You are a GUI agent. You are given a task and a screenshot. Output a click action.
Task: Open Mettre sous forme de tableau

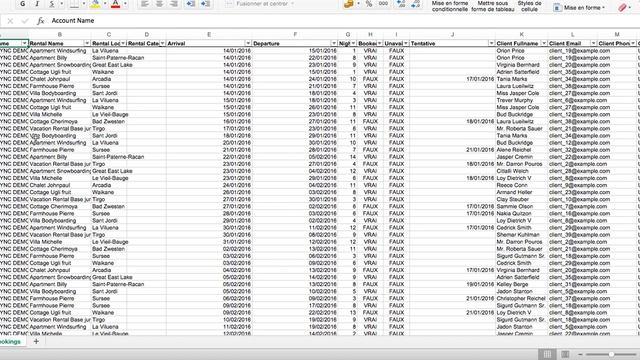(x=493, y=6)
